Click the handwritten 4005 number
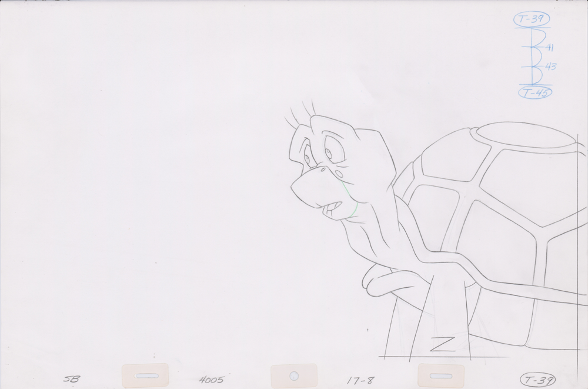Viewport: 588px width, 389px height. pyautogui.click(x=211, y=380)
